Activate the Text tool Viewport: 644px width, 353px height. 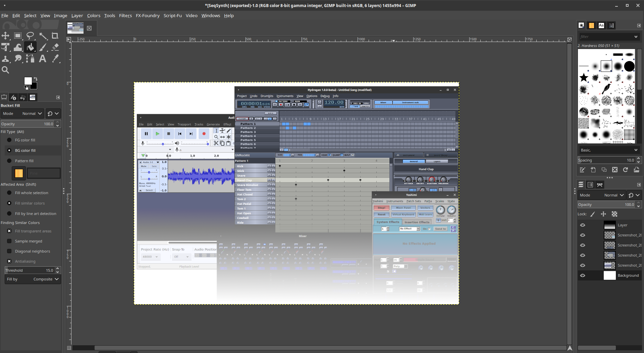[x=43, y=59]
